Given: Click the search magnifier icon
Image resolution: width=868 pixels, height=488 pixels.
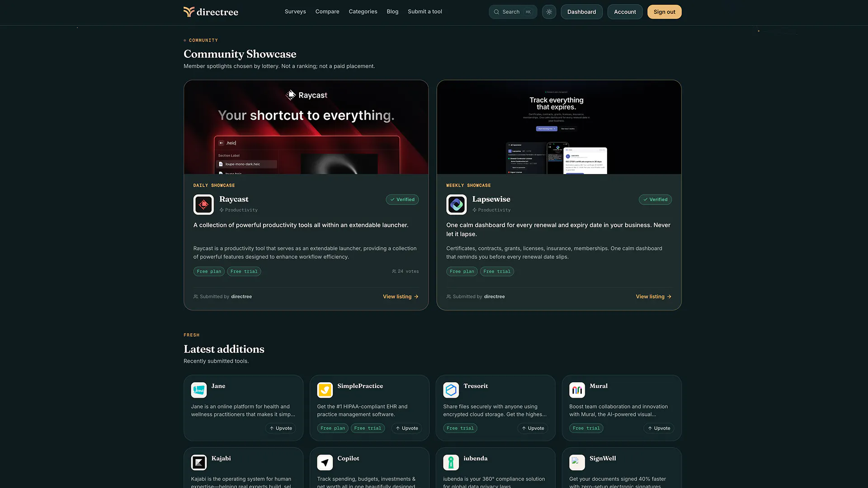Looking at the screenshot, I should 496,12.
